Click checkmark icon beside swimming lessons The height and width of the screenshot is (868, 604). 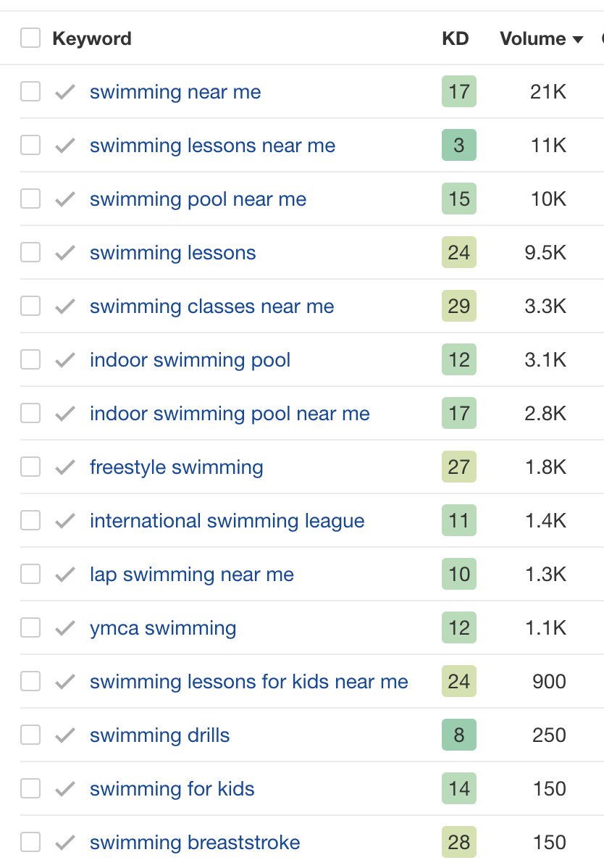tap(65, 253)
